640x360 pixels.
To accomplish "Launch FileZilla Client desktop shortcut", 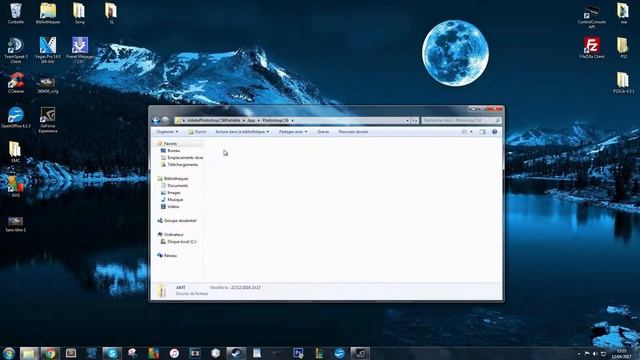I will click(591, 48).
